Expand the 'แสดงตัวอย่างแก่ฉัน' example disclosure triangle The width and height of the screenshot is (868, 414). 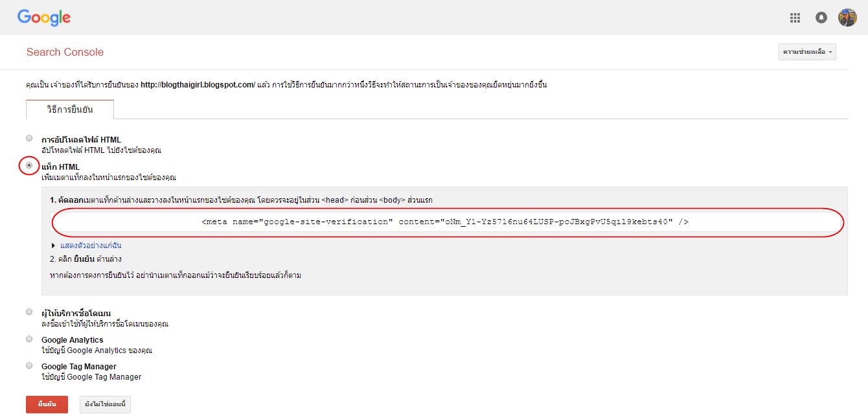(x=53, y=246)
